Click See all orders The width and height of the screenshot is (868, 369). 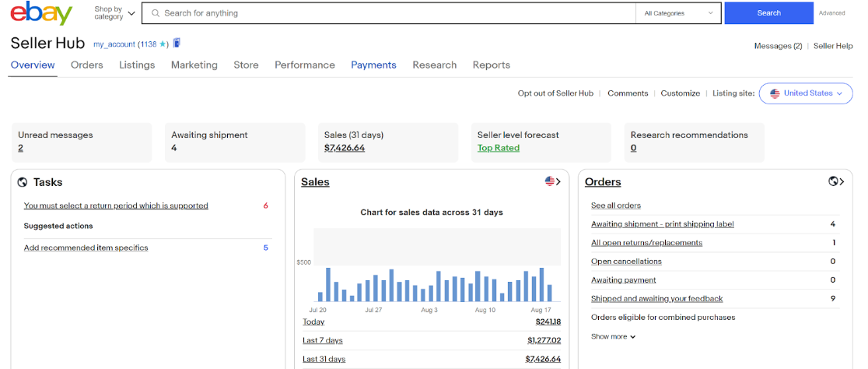pyautogui.click(x=615, y=206)
